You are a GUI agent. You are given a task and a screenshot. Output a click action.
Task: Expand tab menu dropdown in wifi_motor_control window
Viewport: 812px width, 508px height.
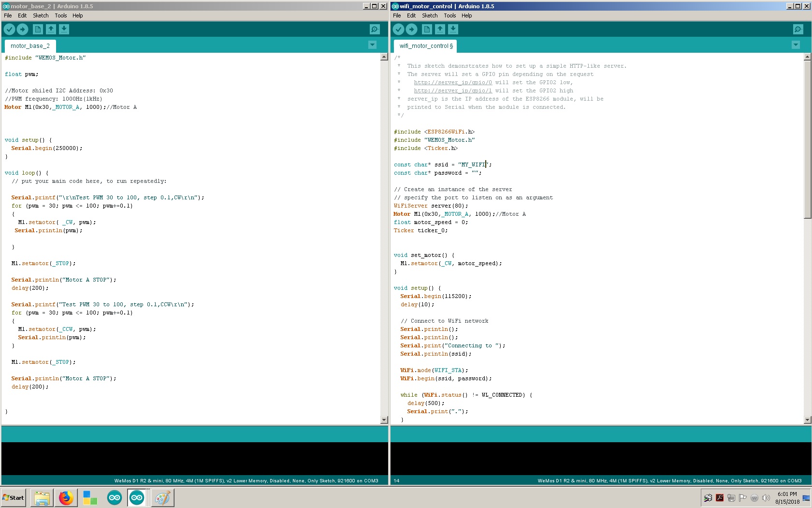coord(796,45)
